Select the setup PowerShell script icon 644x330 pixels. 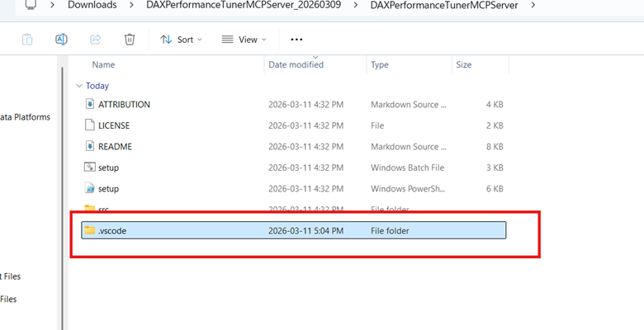(91, 189)
